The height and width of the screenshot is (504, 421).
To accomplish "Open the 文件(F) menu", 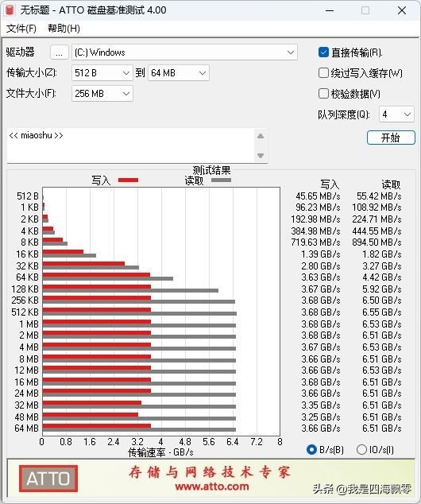I will pyautogui.click(x=21, y=29).
